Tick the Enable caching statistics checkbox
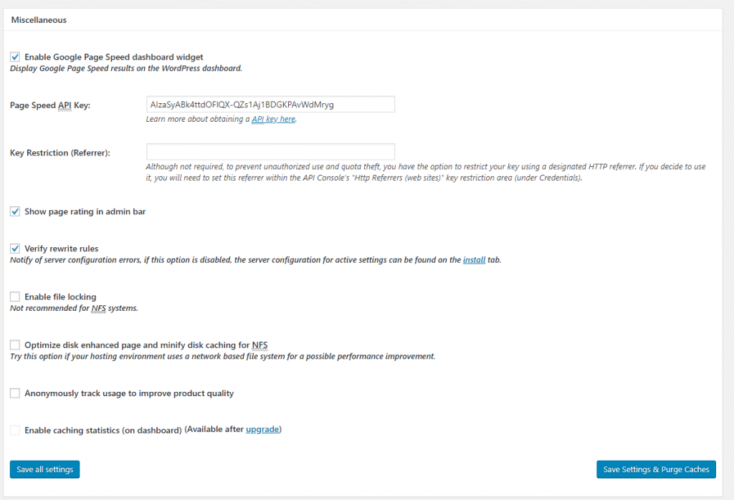This screenshot has width=734, height=500. coord(14,430)
